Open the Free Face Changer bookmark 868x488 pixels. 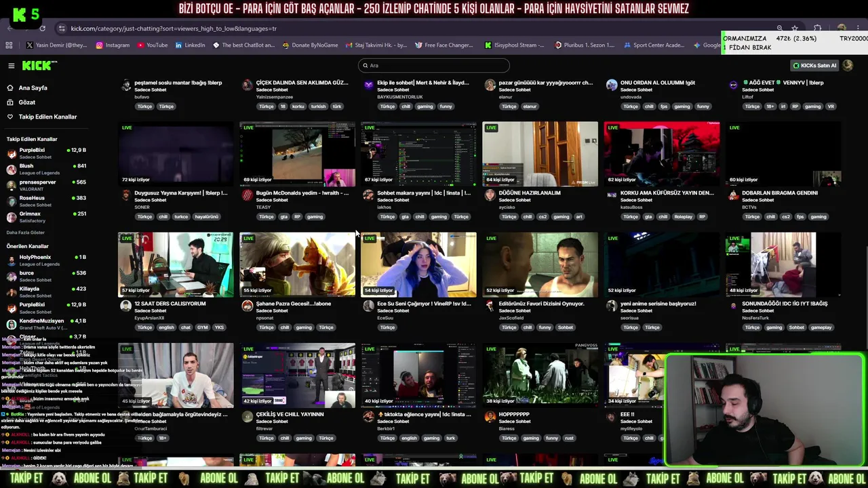[443, 45]
